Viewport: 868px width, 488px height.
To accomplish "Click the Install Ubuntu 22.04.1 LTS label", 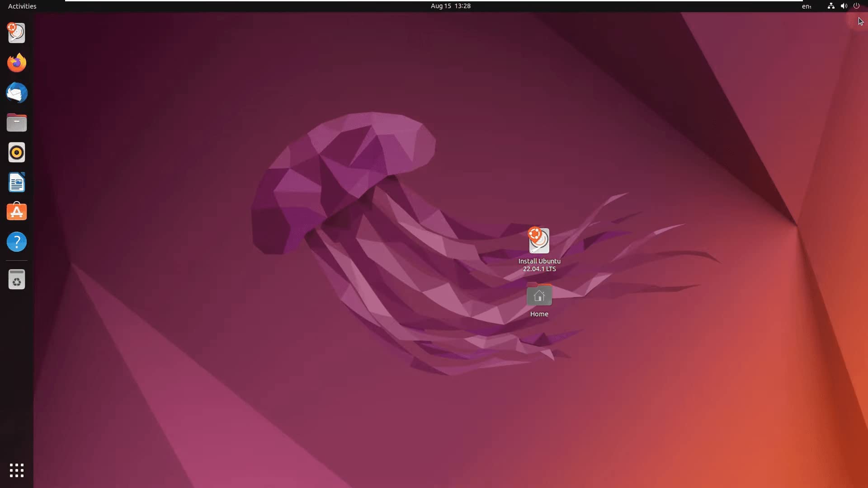I will [x=539, y=265].
